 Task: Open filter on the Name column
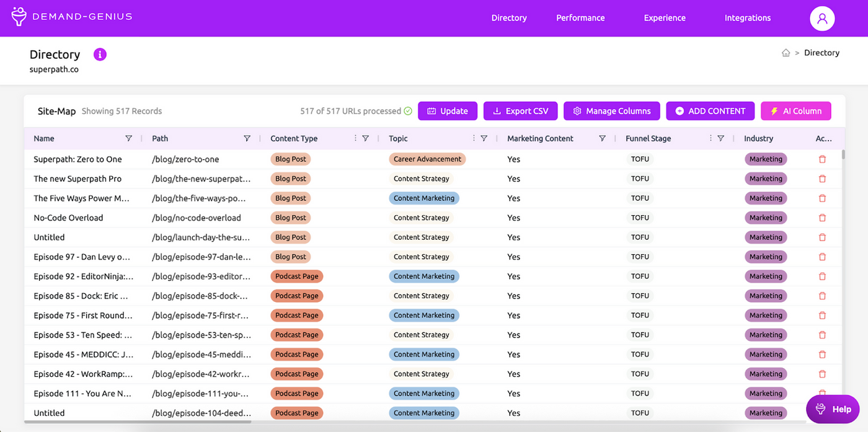click(129, 138)
